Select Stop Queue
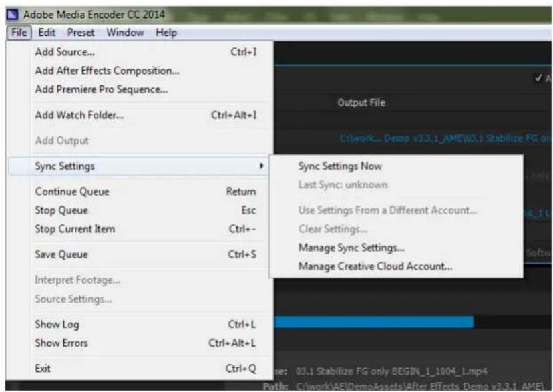Viewport: 553px width, 392px height. click(140, 210)
